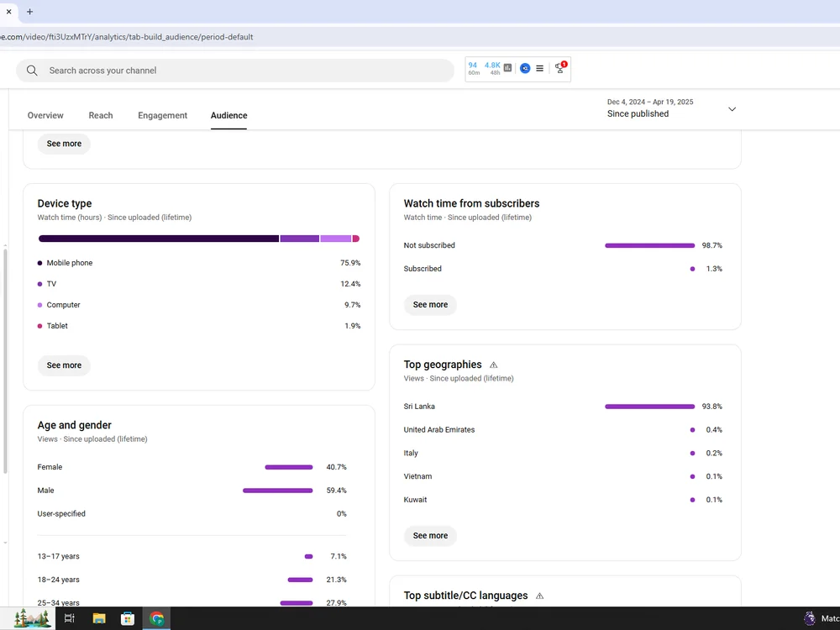840x630 pixels.
Task: Click warning icon beside Top subtitle/CC languages
Action: click(539, 596)
